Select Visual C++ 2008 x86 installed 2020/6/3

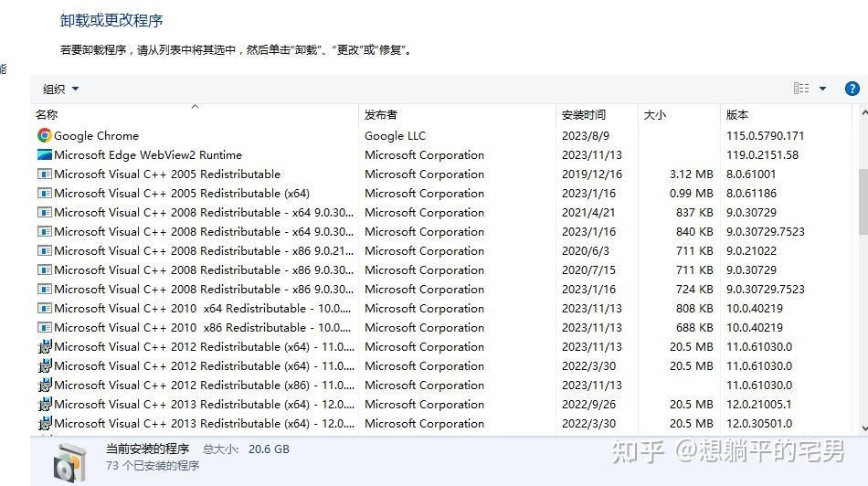[x=441, y=250]
